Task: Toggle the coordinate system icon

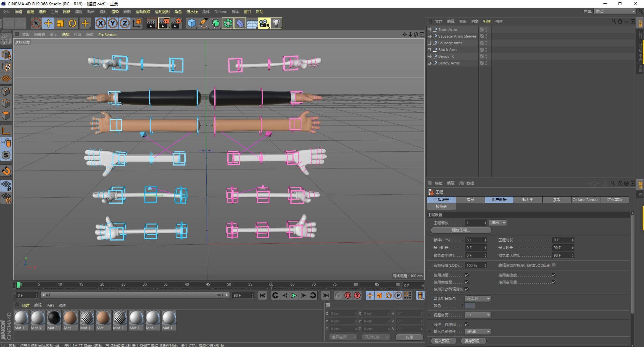Action: click(x=137, y=23)
